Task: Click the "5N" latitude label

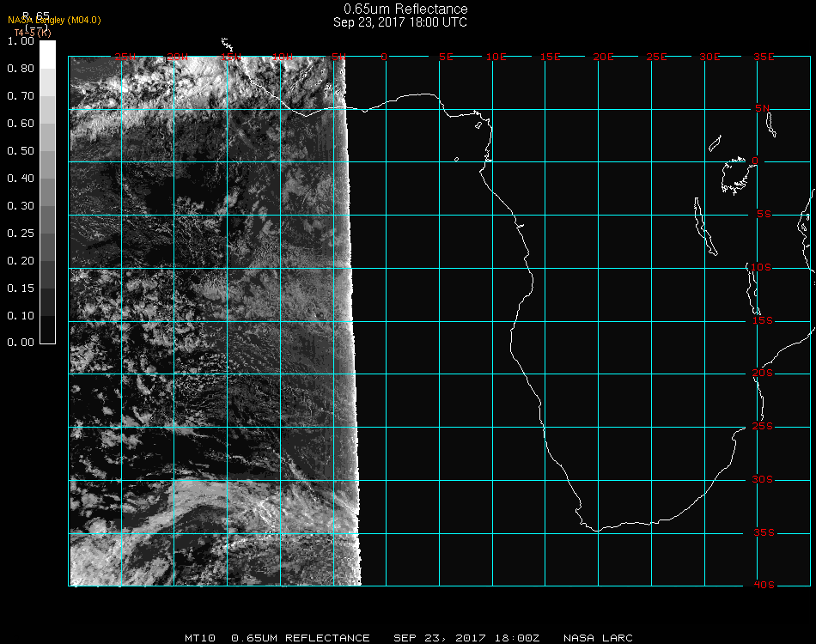Action: point(763,108)
